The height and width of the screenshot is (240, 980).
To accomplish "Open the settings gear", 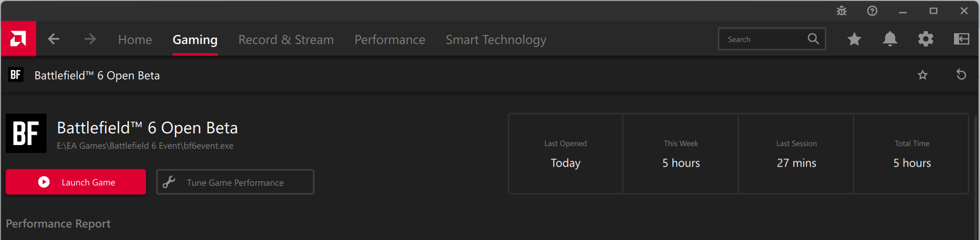I will tap(926, 39).
